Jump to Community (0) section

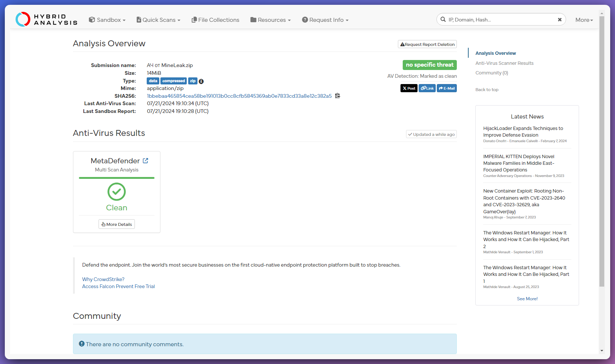coord(492,73)
